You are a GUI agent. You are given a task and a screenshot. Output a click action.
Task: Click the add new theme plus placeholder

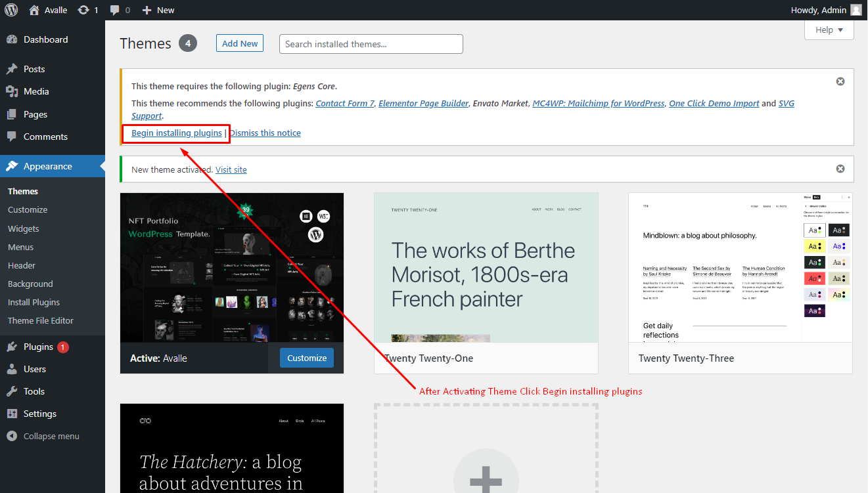point(486,448)
